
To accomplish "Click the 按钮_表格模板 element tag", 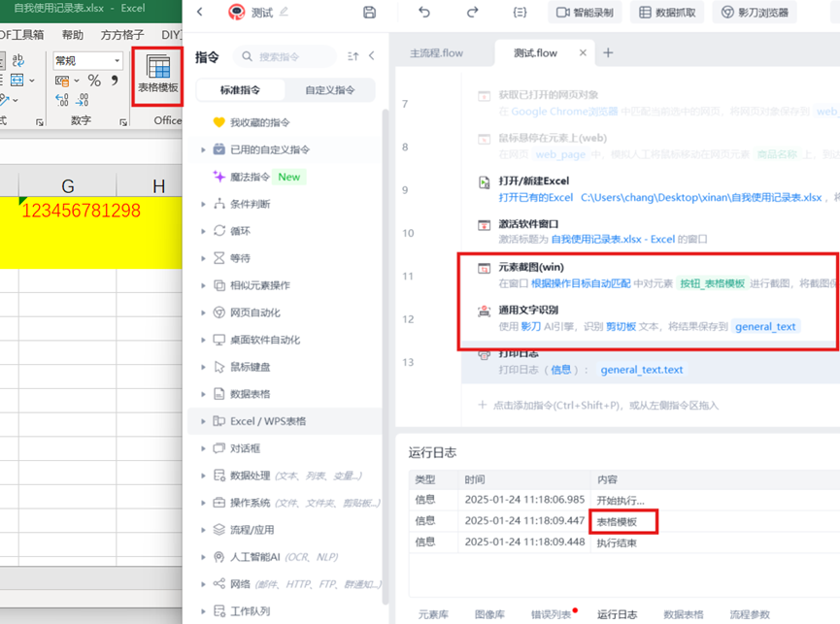I will (x=713, y=283).
